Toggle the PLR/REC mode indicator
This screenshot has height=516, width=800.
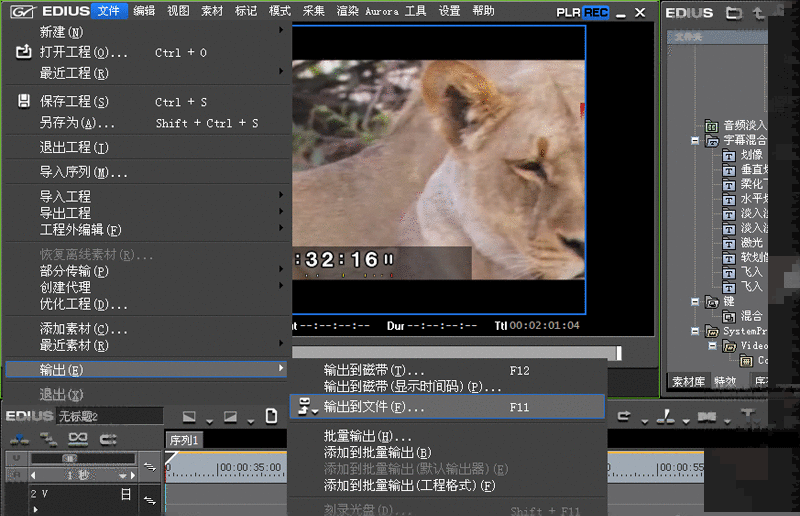(582, 12)
